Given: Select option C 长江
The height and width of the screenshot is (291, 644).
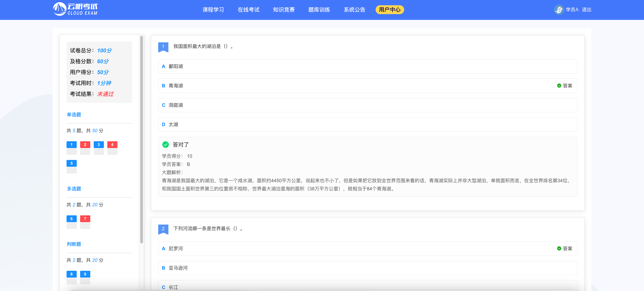Looking at the screenshot, I should point(367,286).
